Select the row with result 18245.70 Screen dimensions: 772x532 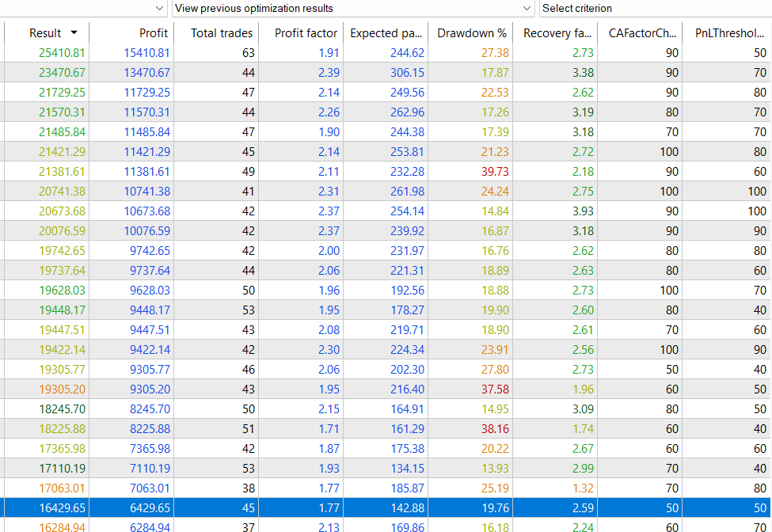(x=62, y=409)
